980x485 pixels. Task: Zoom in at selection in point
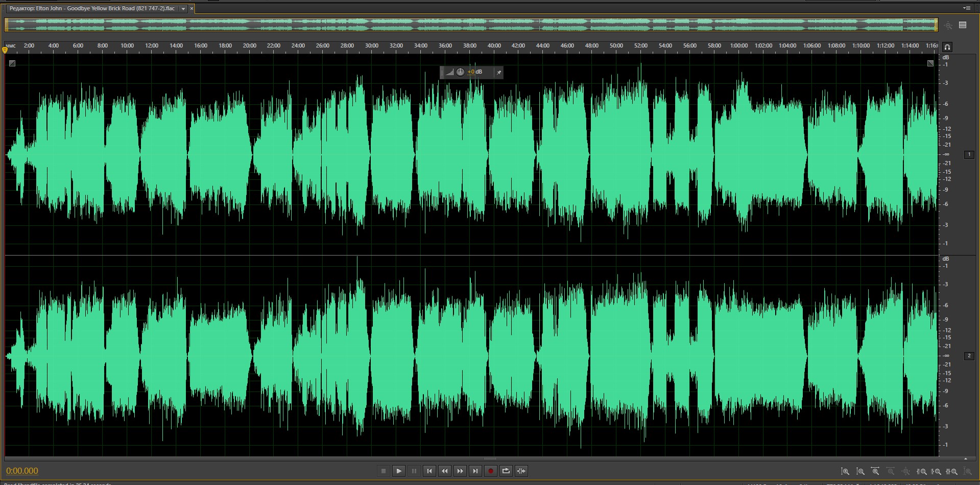click(922, 471)
